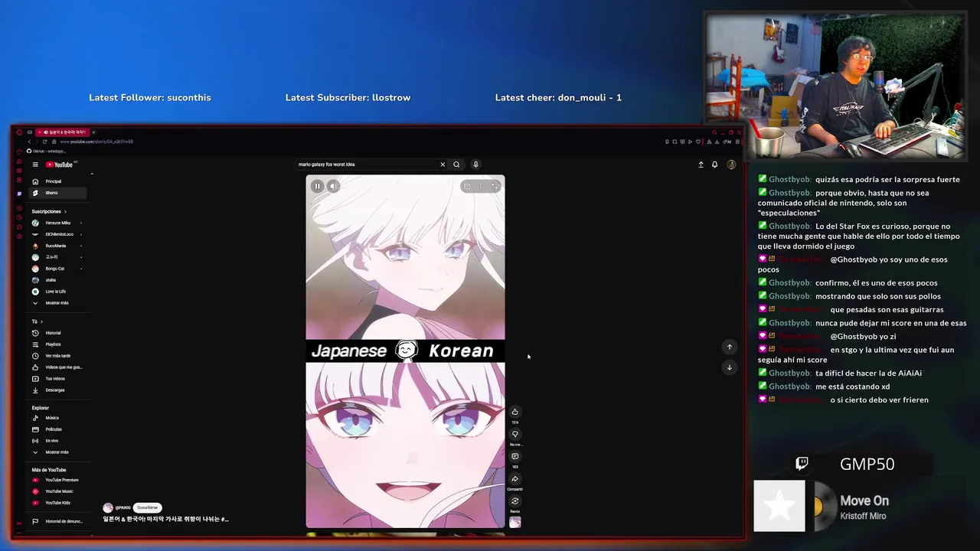Open En vivo under Explorar
Screen dimensions: 980x551
click(x=59, y=441)
